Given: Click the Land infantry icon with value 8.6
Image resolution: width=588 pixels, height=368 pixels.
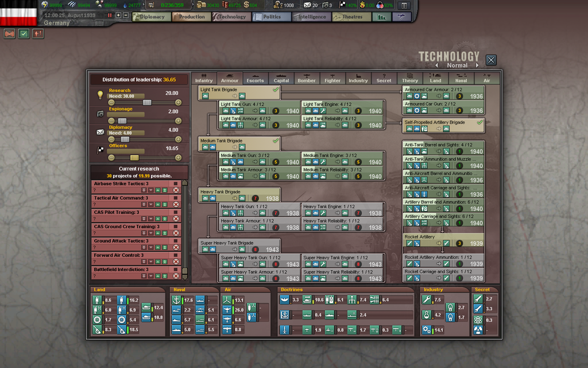Looking at the screenshot, I should (97, 300).
